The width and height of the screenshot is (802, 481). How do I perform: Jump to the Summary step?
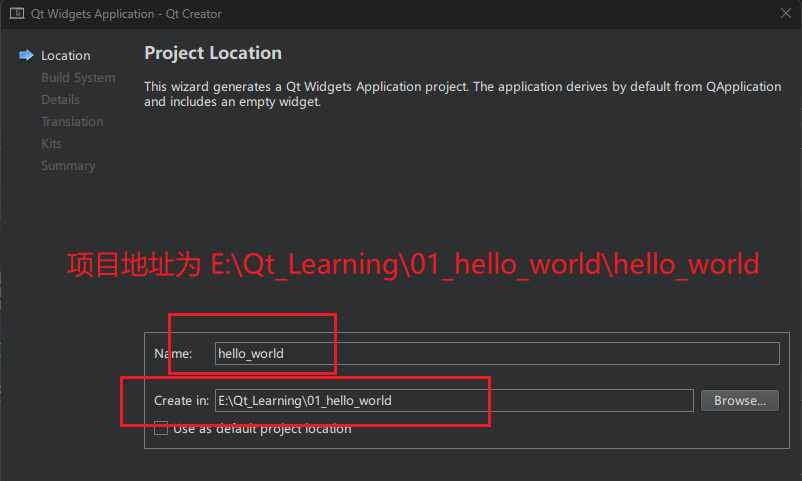[68, 166]
